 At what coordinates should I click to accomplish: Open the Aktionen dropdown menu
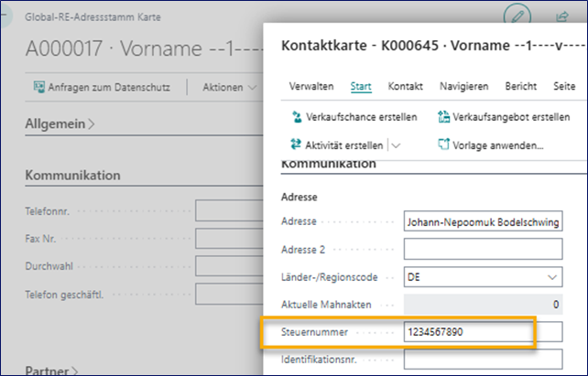(x=229, y=87)
